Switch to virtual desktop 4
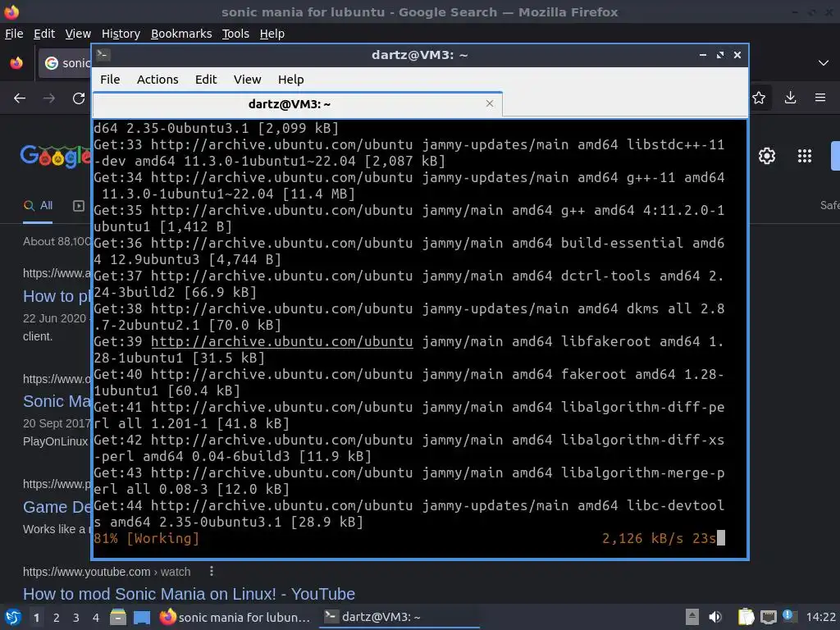Screen dimensions: 840x630 [96, 618]
